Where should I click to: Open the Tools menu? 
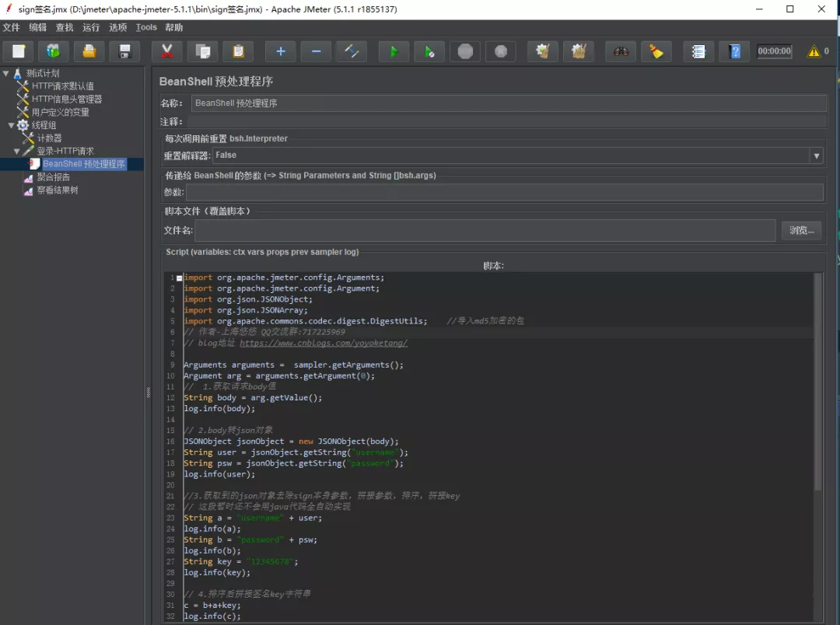[x=146, y=27]
